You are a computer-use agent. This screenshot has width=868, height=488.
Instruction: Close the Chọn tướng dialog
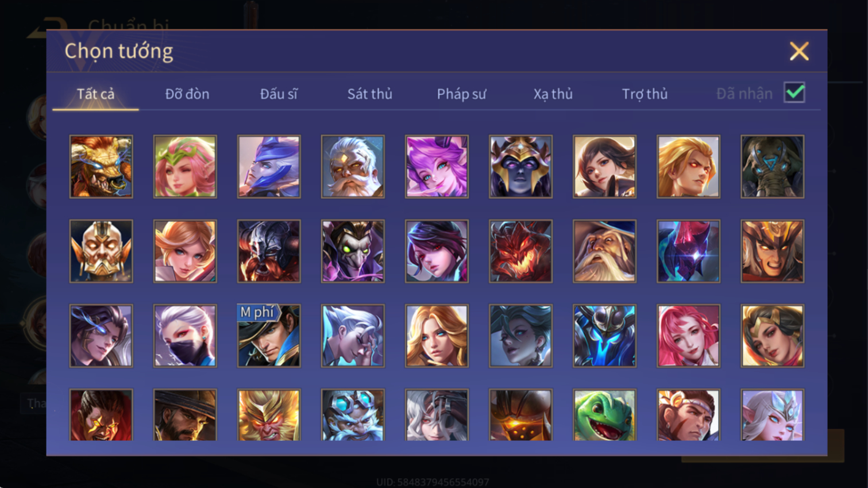[x=798, y=51]
